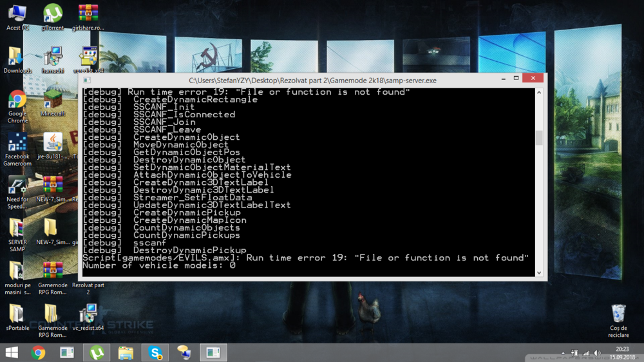Click "Number of vehicle models: 0" line

(x=159, y=265)
